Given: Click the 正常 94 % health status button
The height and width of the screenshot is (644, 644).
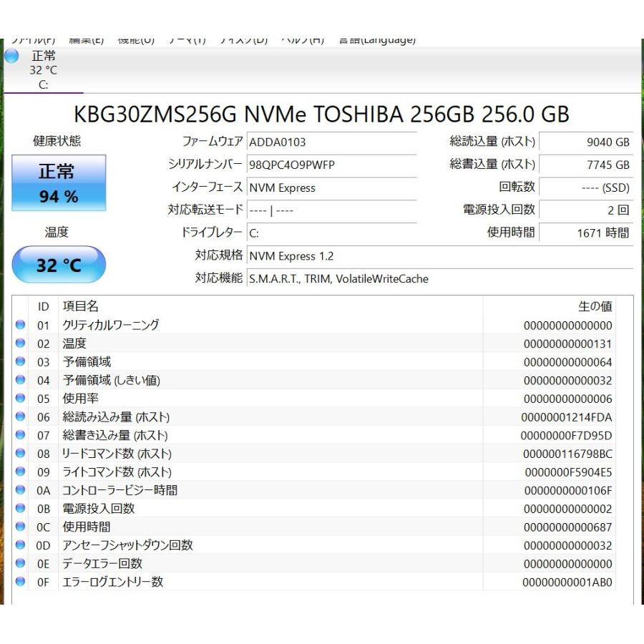Looking at the screenshot, I should coord(59,182).
